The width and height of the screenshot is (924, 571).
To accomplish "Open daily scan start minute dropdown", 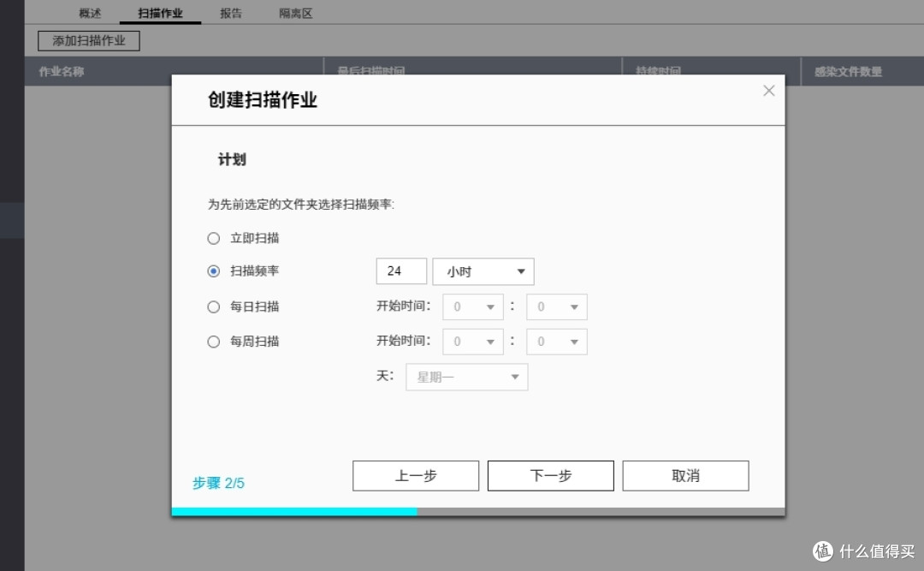I will click(x=557, y=306).
